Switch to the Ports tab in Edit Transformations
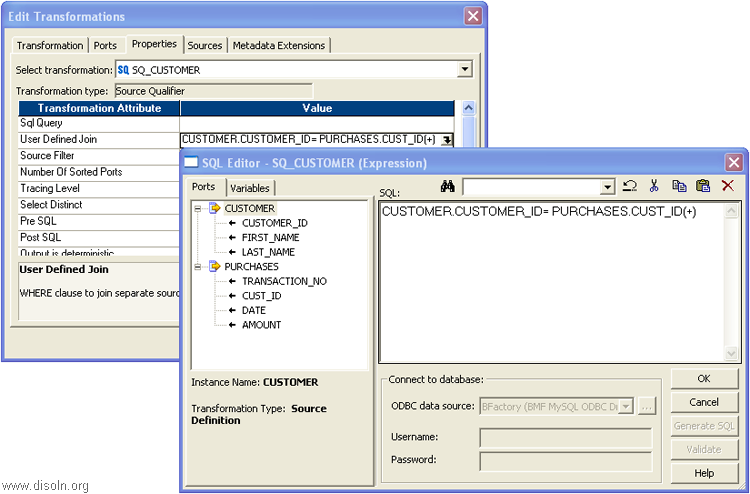 tap(105, 45)
